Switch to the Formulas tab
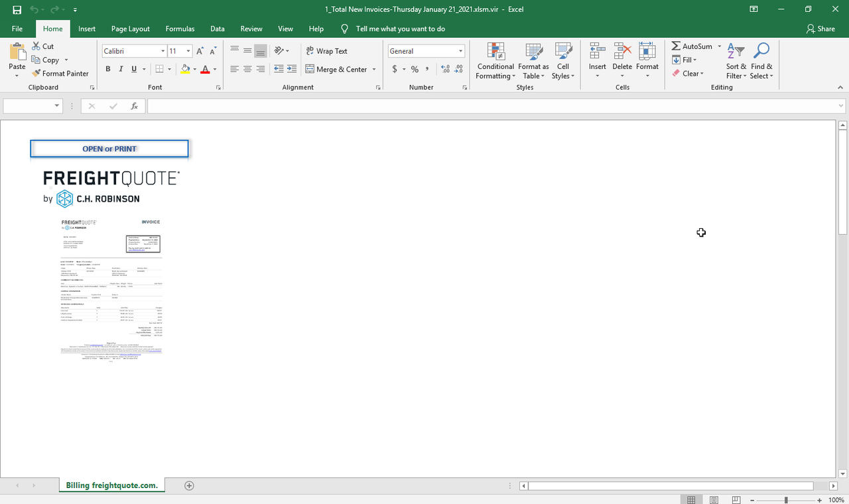The image size is (849, 504). (180, 29)
